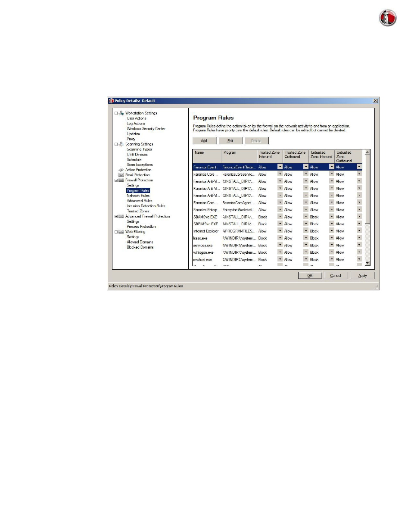411x532 pixels.
Task: Click the Email Protection envelope icon
Action: pyautogui.click(x=121, y=175)
